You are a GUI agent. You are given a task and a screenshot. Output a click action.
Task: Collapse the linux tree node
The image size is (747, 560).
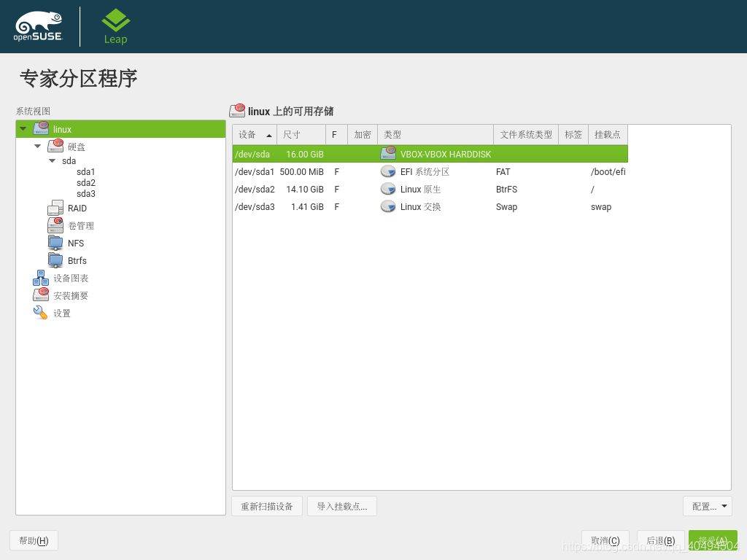point(22,128)
